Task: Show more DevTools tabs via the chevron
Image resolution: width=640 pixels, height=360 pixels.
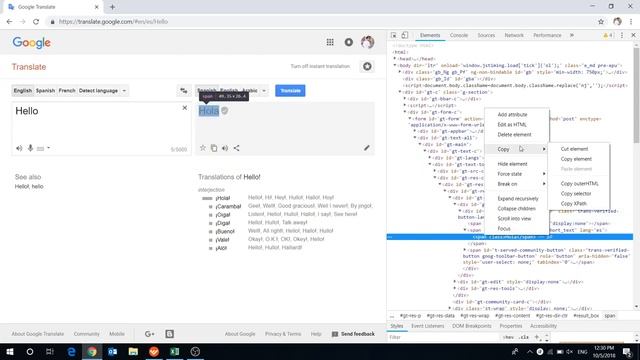Action: pyautogui.click(x=572, y=36)
